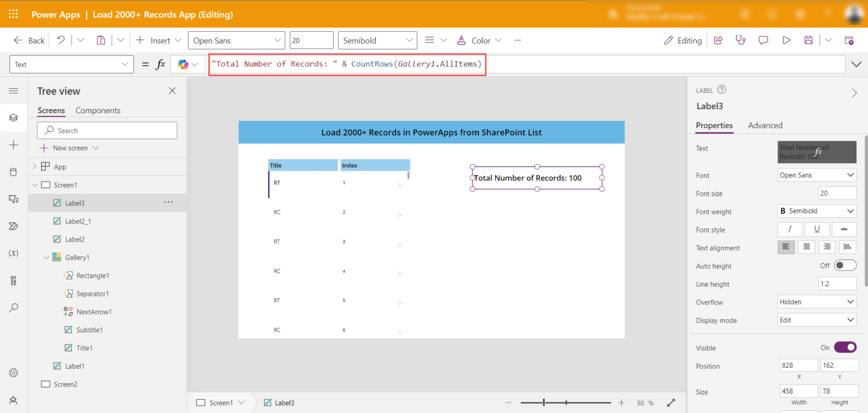Open the Variables pane

(13, 253)
